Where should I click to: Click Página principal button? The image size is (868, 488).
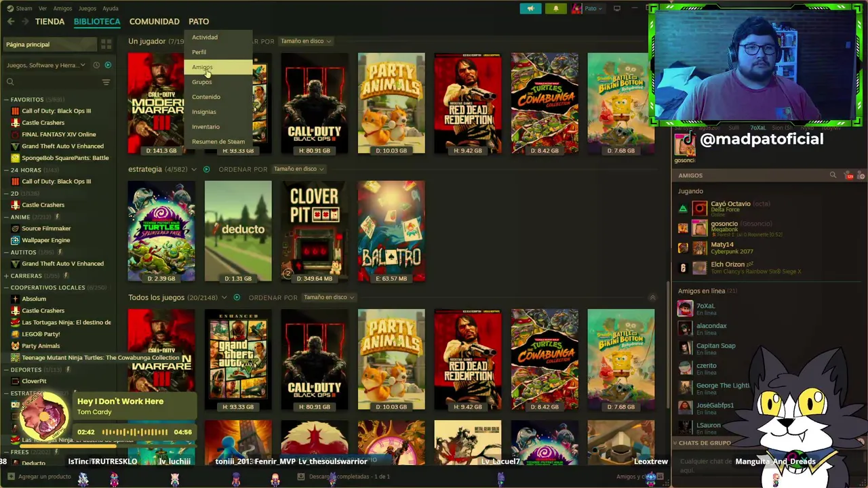(49, 44)
